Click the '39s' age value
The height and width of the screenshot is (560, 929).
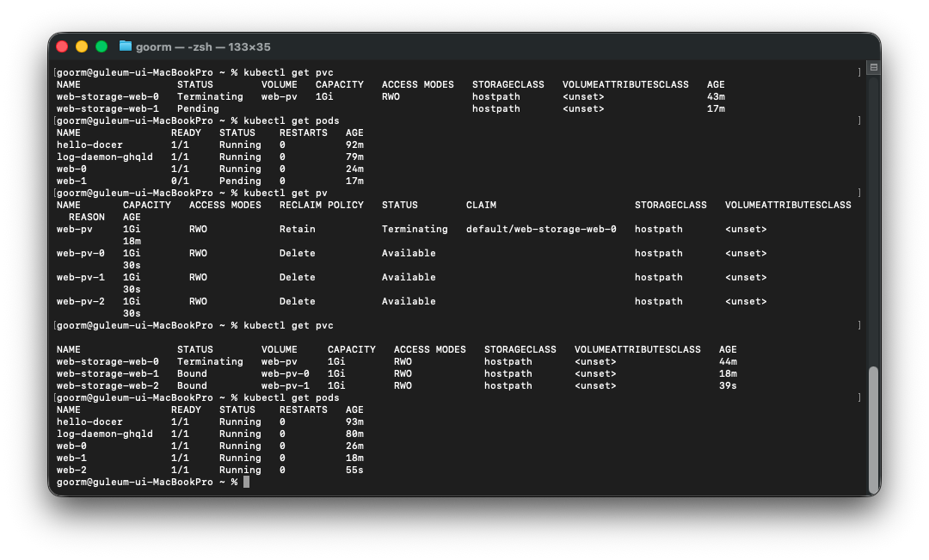(x=728, y=385)
